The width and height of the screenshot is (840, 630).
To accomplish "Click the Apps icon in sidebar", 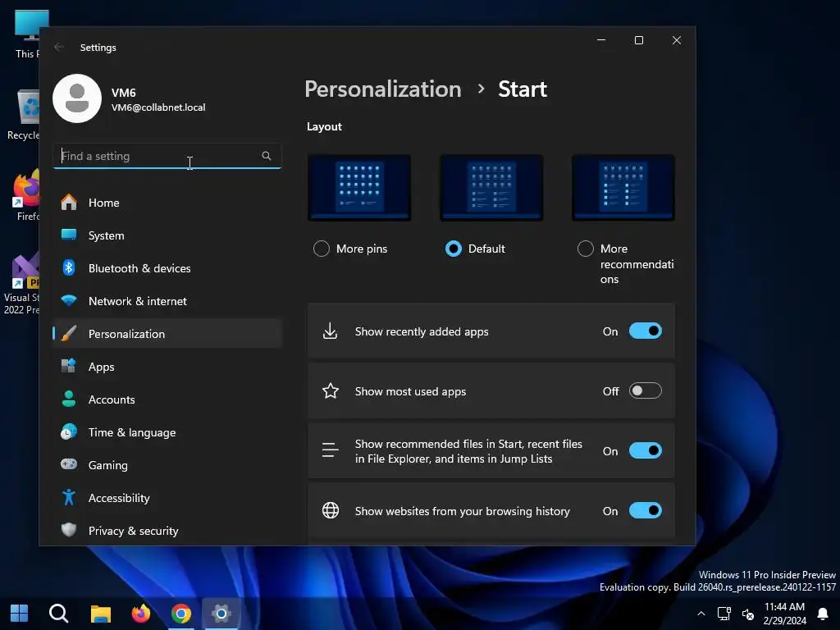I will (x=69, y=367).
